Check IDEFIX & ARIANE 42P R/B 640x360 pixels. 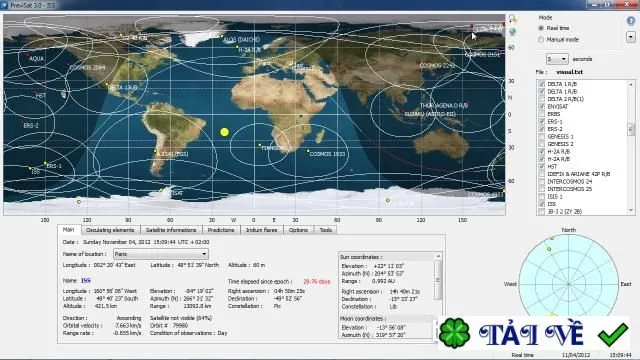pos(542,174)
